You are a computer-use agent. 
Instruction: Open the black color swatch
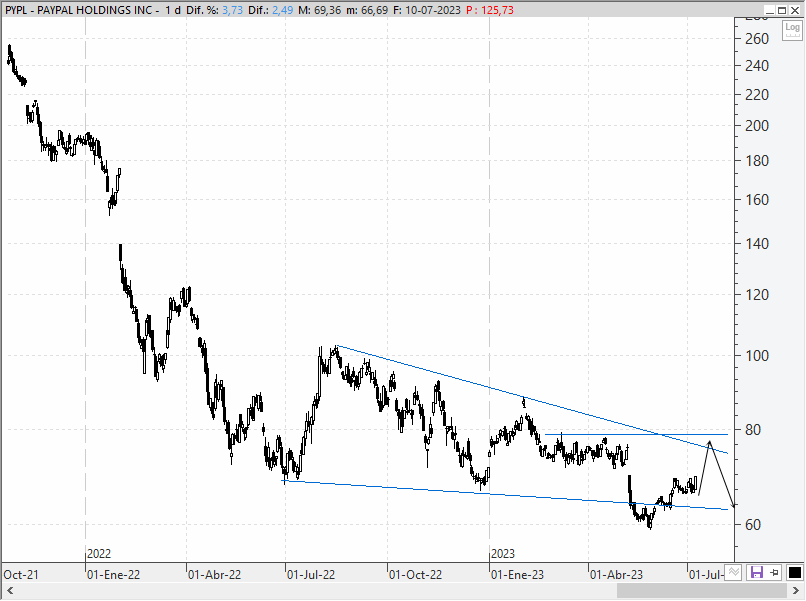pos(795,572)
